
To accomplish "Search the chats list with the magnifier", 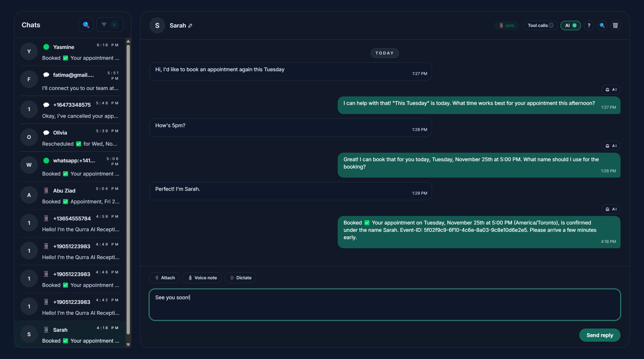I will [86, 25].
